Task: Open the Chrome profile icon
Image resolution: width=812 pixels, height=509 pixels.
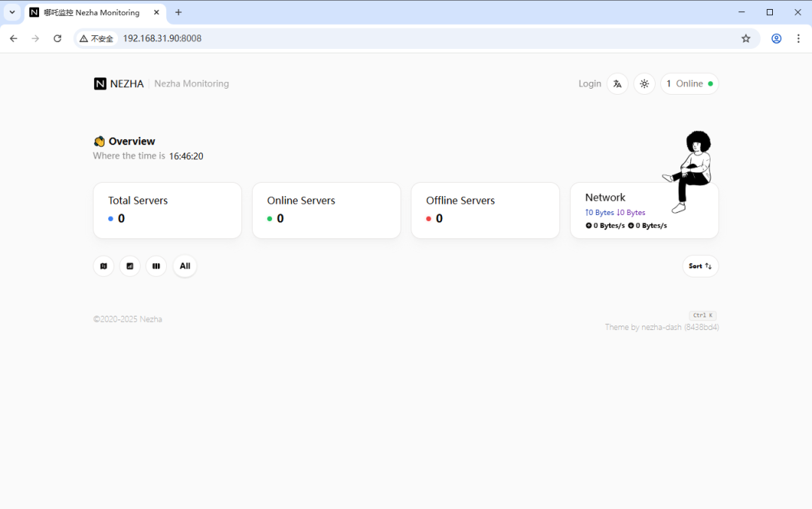Action: click(776, 38)
